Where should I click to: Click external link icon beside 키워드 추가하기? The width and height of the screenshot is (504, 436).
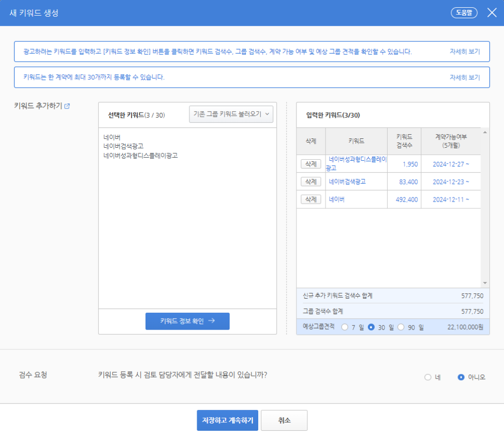[67, 106]
